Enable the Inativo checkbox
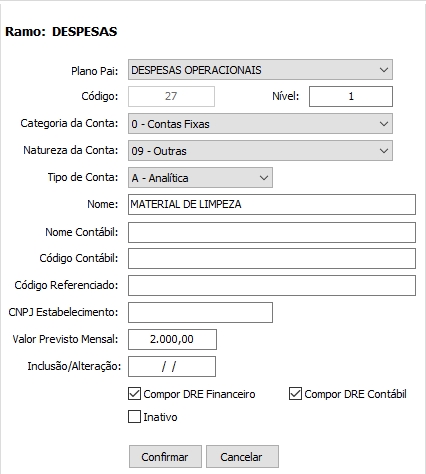 [x=134, y=417]
